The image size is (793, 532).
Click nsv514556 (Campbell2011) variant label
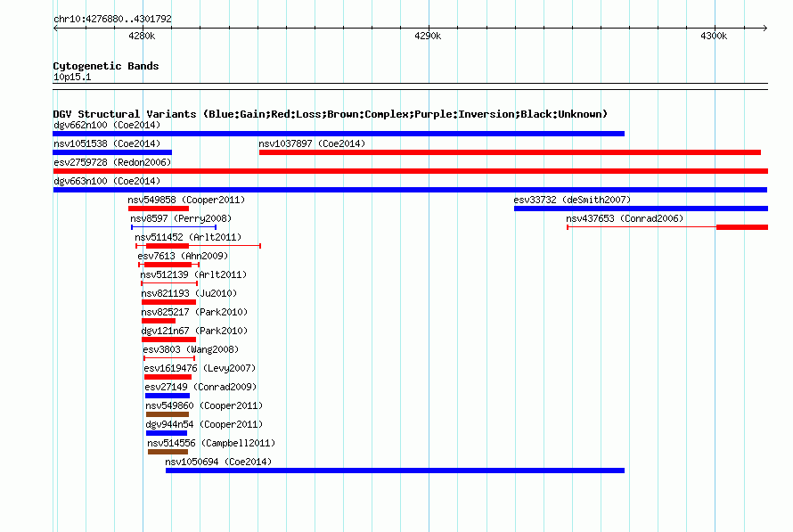(x=211, y=443)
